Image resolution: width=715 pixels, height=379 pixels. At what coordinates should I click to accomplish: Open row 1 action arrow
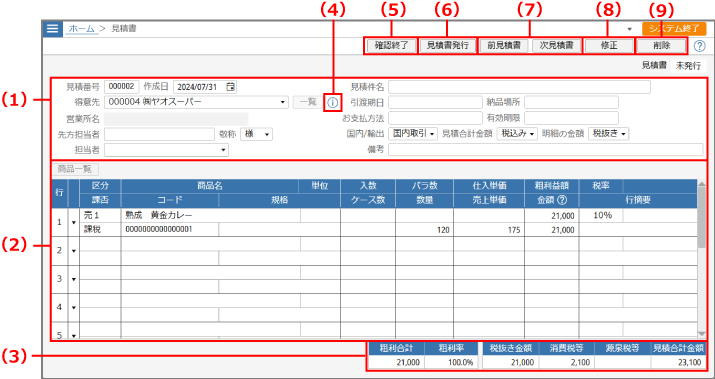73,223
